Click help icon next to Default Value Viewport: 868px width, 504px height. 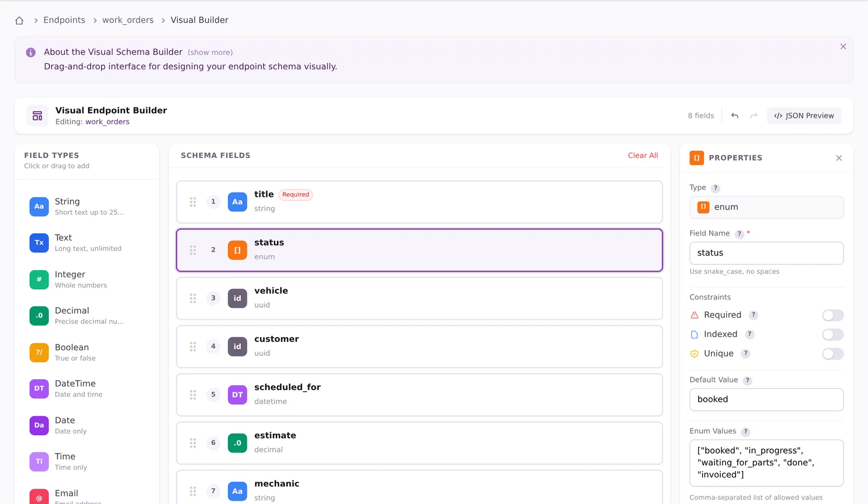pyautogui.click(x=747, y=380)
